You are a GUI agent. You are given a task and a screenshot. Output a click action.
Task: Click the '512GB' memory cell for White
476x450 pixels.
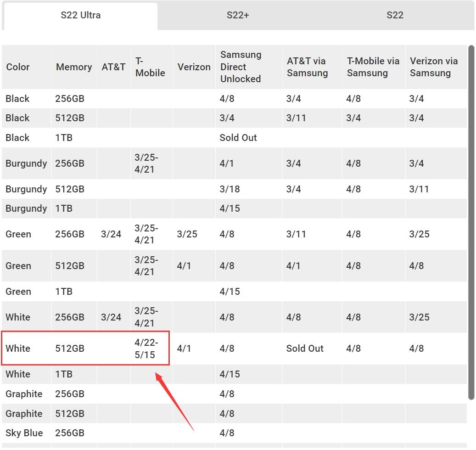(70, 348)
